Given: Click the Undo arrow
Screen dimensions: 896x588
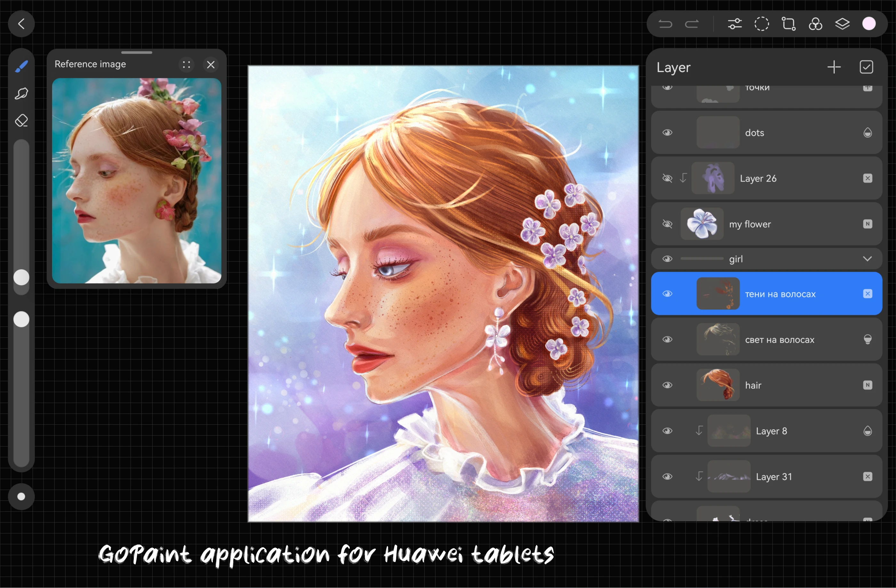Looking at the screenshot, I should 665,24.
